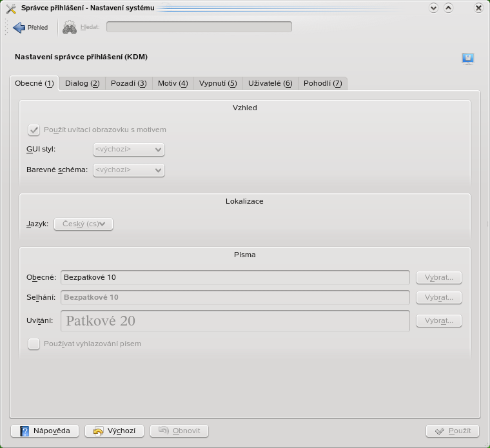The height and width of the screenshot is (448, 490).
Task: Switch to the Dialog (2) tab
Action: 83,83
